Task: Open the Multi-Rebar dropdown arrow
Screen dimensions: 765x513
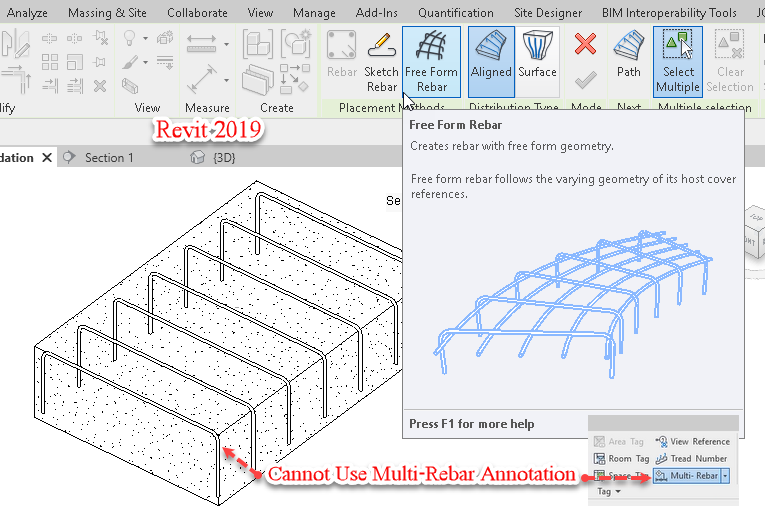Action: click(725, 475)
